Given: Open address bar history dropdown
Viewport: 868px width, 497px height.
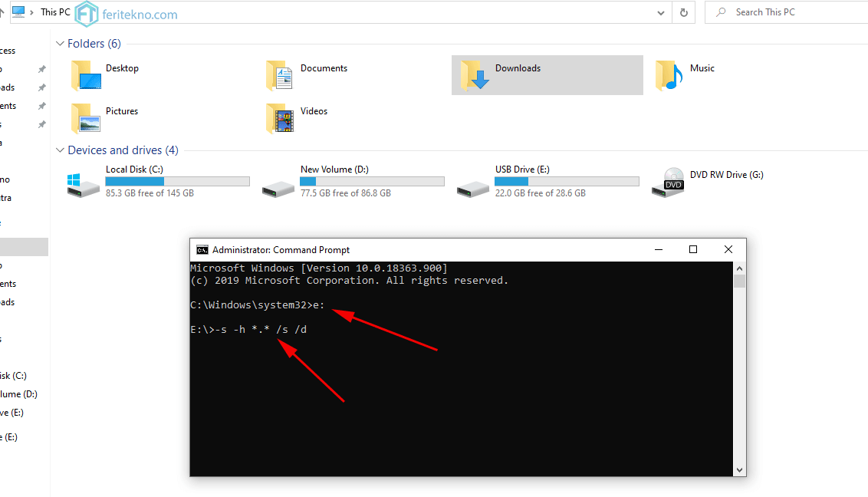Looking at the screenshot, I should tap(660, 13).
